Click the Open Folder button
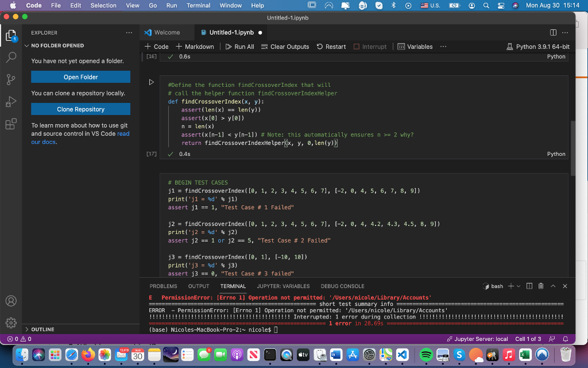 [80, 77]
